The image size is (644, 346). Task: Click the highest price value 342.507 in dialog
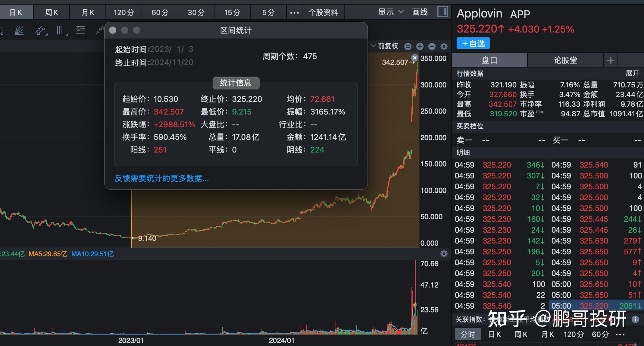pos(169,112)
